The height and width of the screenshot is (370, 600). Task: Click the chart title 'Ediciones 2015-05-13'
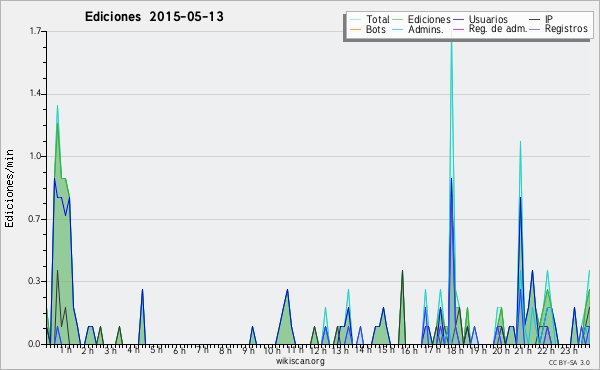pos(154,17)
